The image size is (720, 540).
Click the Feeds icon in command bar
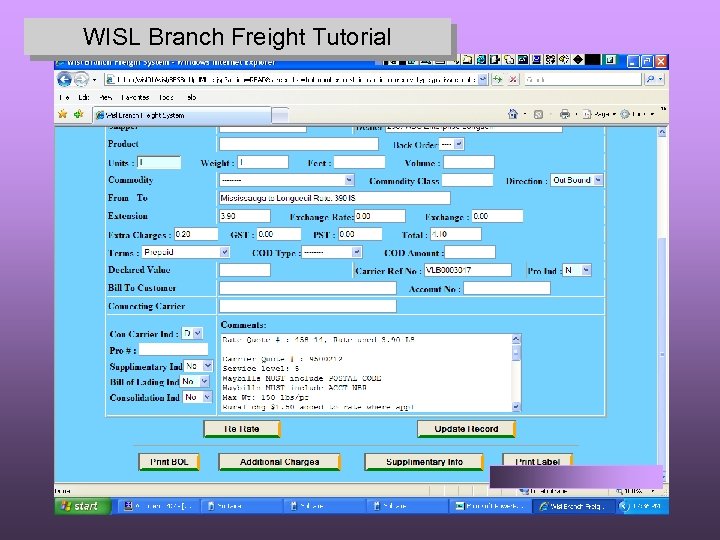pos(539,114)
